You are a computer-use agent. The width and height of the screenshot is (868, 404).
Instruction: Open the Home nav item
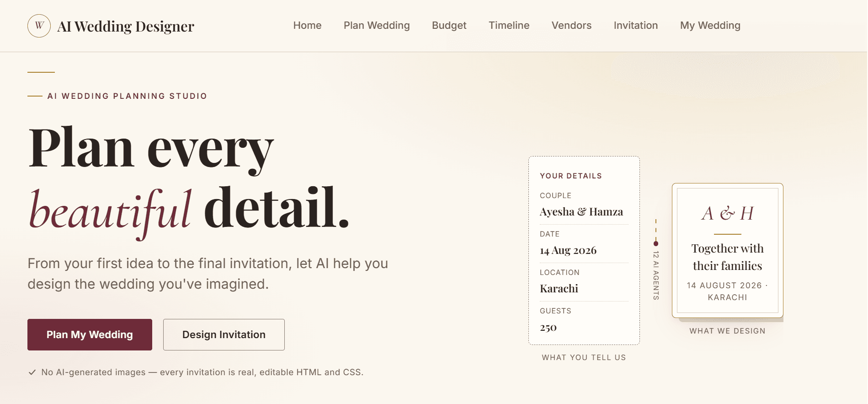pos(308,26)
